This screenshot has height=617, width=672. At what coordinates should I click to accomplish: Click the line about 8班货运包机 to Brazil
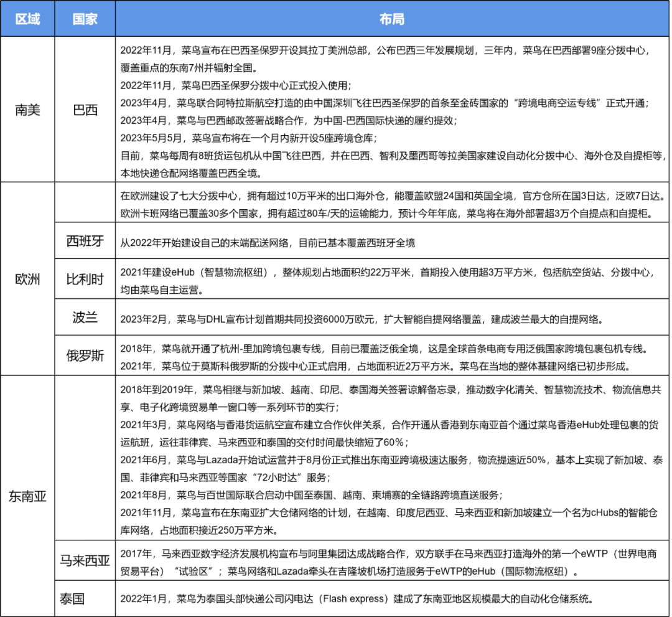pyautogui.click(x=392, y=156)
